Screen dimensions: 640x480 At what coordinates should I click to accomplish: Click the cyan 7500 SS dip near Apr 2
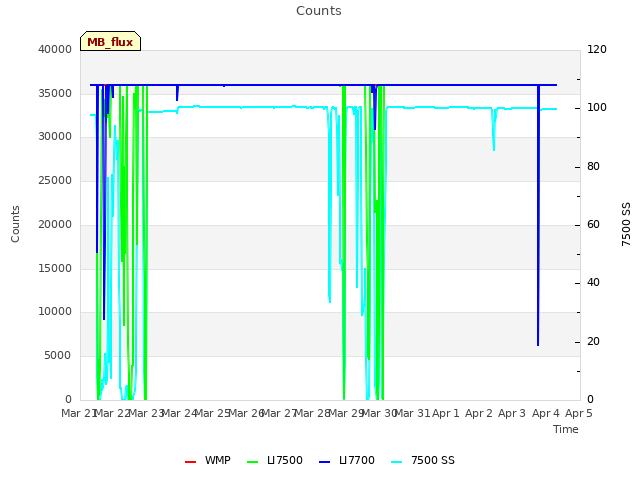pos(494,129)
